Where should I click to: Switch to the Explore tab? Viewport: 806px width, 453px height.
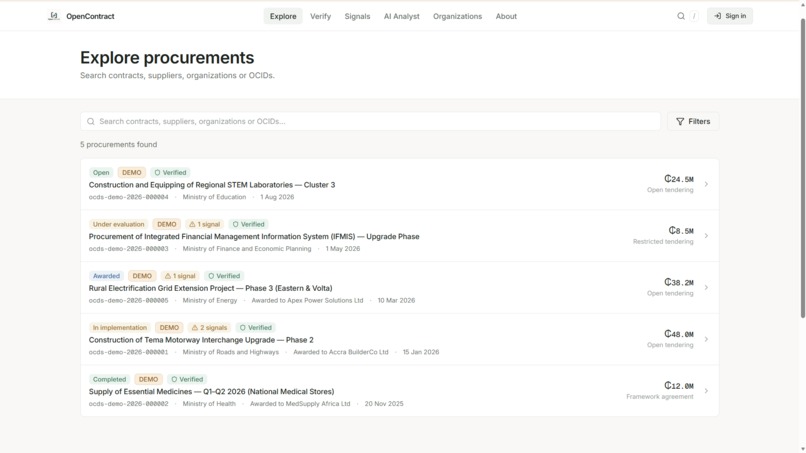(x=283, y=16)
